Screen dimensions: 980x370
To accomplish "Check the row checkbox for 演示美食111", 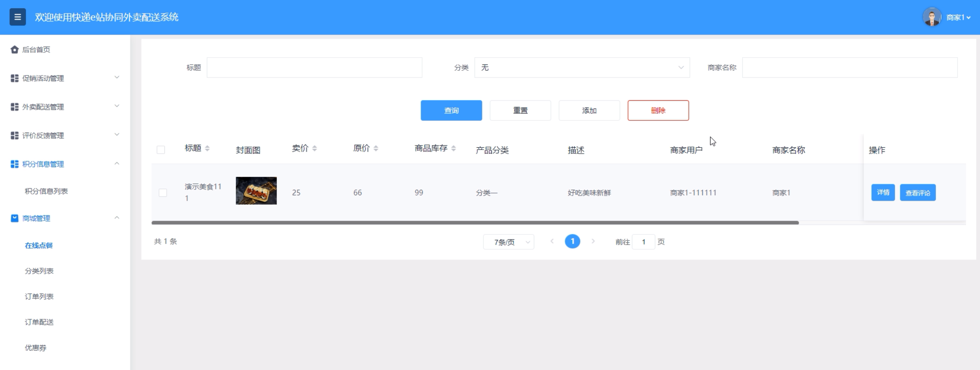I will (163, 193).
